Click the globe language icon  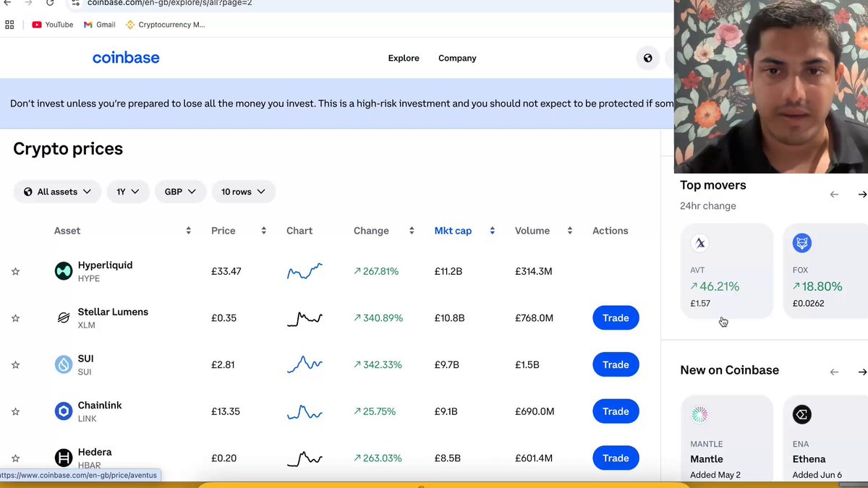click(647, 58)
